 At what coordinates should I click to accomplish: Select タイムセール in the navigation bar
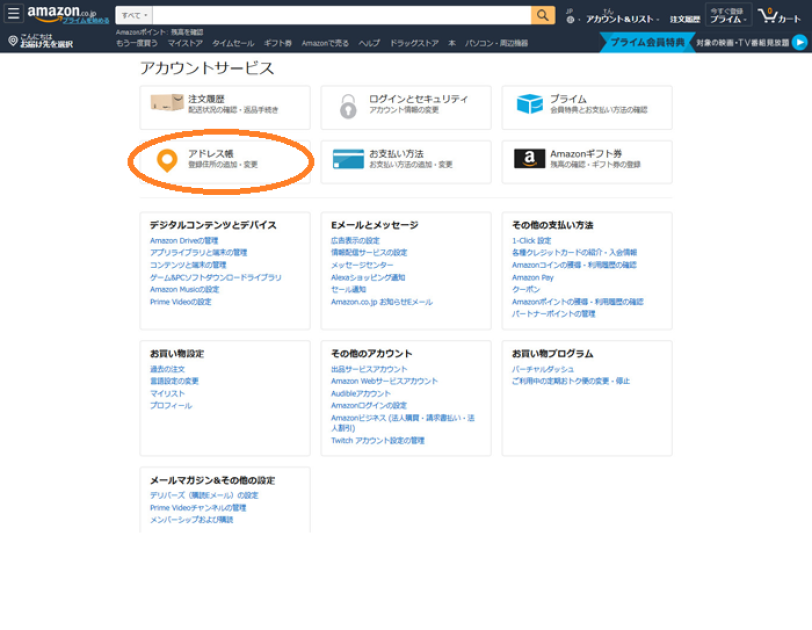coord(233,44)
